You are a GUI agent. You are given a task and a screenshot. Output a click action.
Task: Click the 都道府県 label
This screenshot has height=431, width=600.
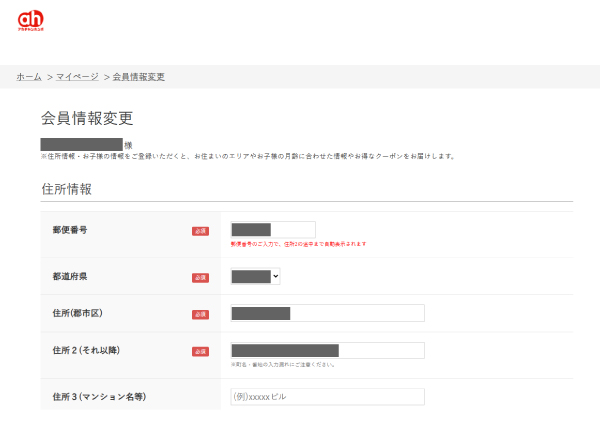click(x=70, y=276)
